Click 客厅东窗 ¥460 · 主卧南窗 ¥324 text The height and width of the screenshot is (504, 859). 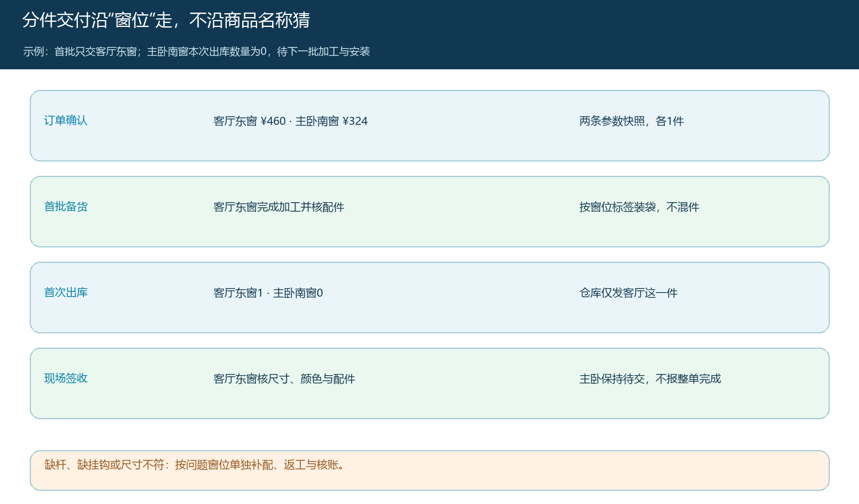[290, 121]
